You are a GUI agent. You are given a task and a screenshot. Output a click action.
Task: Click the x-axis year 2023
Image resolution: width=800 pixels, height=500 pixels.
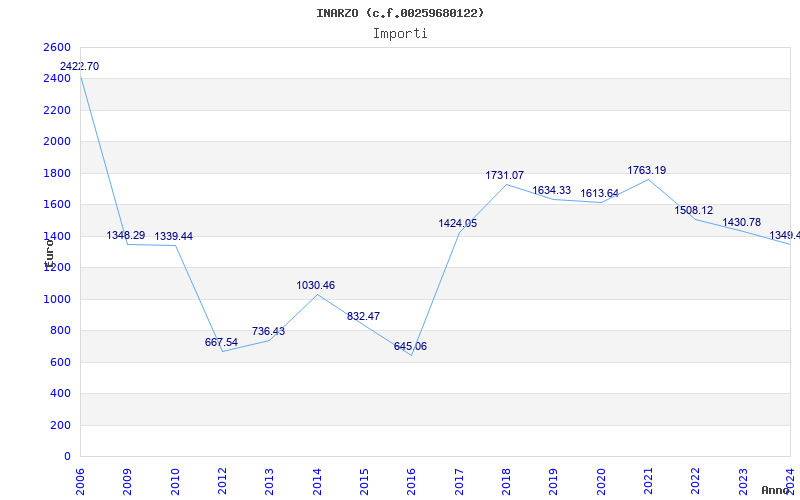pos(743,481)
